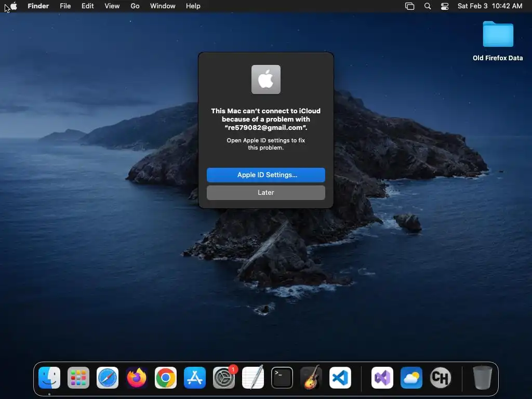Open the Go menu
The height and width of the screenshot is (399, 532).
[135, 6]
